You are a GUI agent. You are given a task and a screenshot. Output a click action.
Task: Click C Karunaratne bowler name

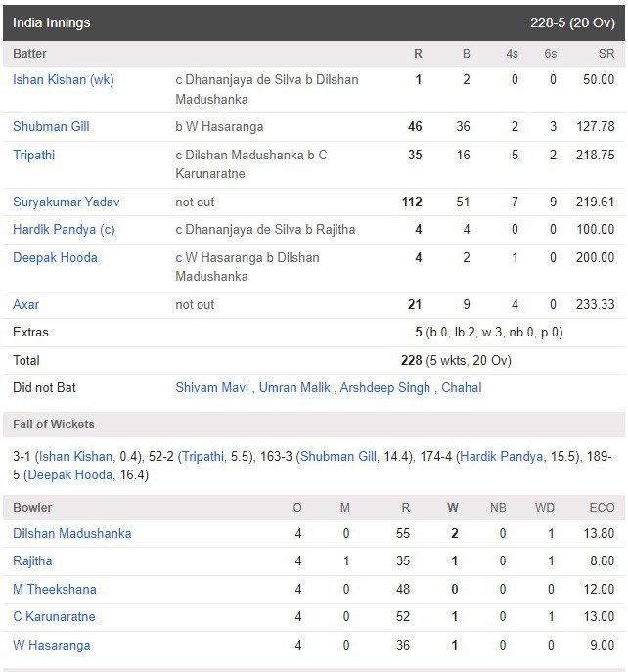coord(54,617)
